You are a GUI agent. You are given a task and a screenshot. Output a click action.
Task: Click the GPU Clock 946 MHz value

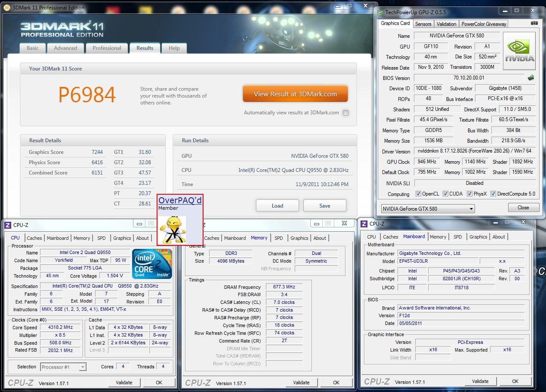[427, 162]
